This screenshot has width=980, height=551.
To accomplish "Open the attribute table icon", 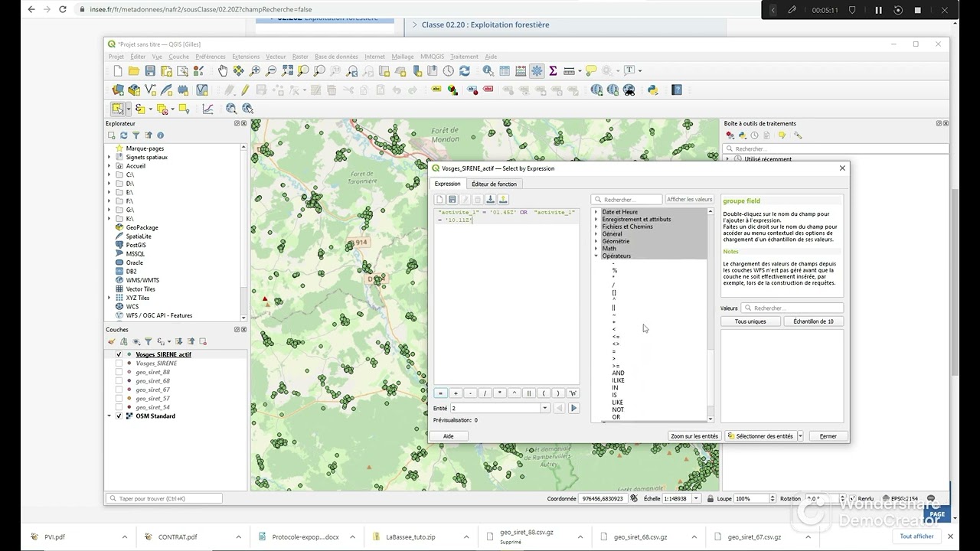I will (505, 71).
